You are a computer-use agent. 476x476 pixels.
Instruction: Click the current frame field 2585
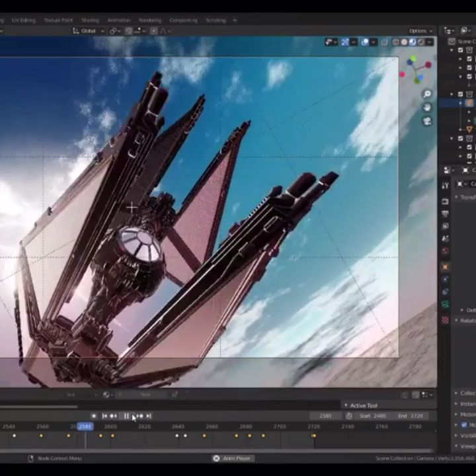325,416
